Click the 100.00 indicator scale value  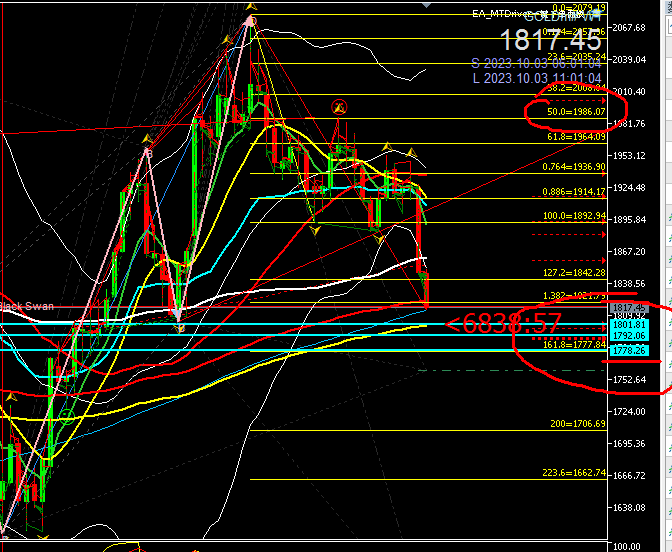point(627,547)
